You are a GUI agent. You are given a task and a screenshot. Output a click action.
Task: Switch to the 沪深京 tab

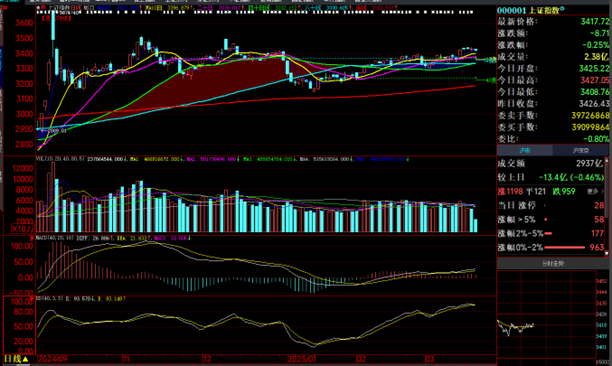581,150
